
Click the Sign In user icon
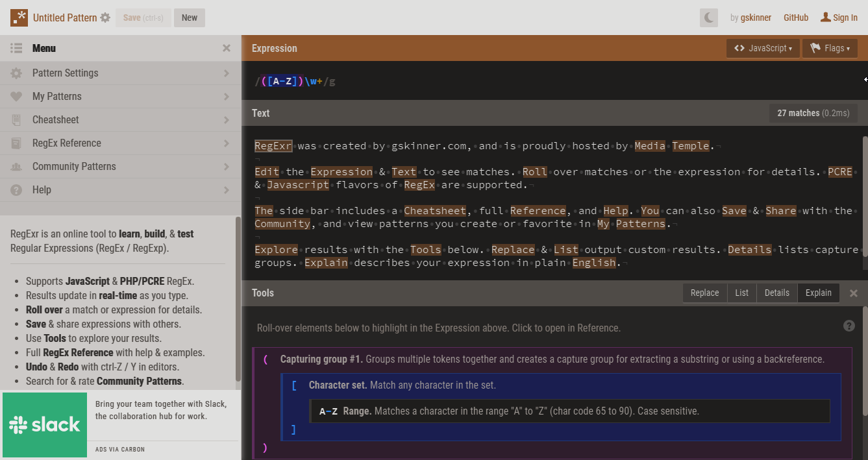point(826,18)
